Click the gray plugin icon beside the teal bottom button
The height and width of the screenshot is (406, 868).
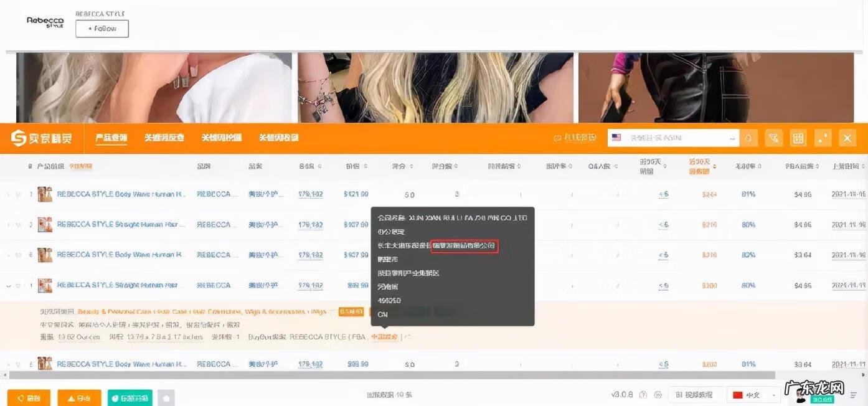click(166, 397)
